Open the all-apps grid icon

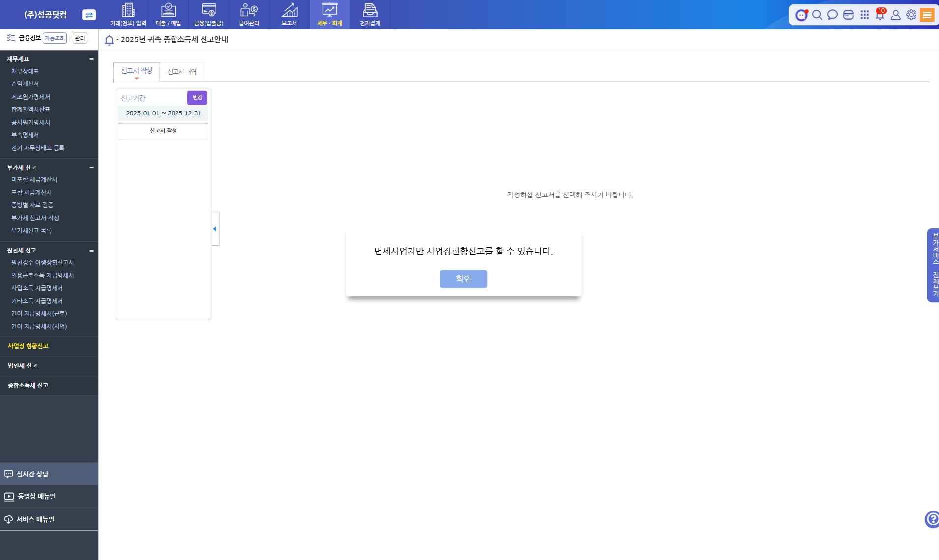point(864,15)
